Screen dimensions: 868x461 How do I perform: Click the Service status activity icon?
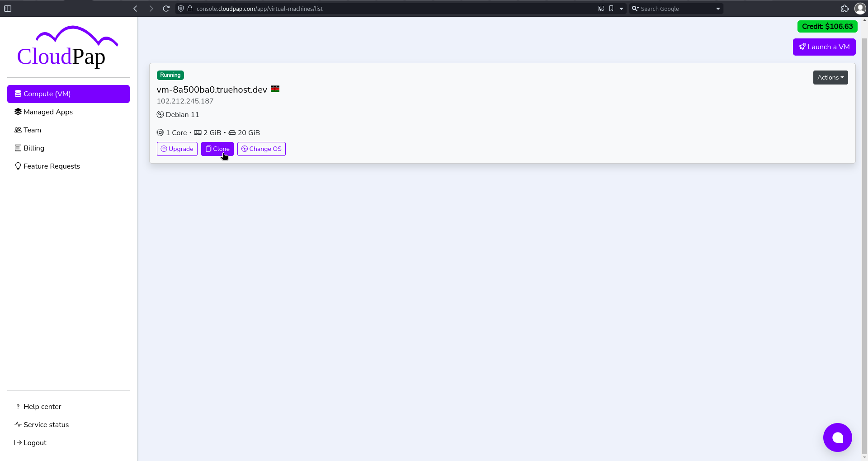18,424
